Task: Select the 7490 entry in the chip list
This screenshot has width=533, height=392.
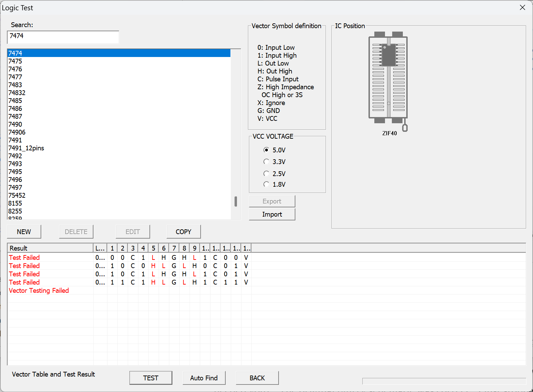Action: click(x=15, y=124)
